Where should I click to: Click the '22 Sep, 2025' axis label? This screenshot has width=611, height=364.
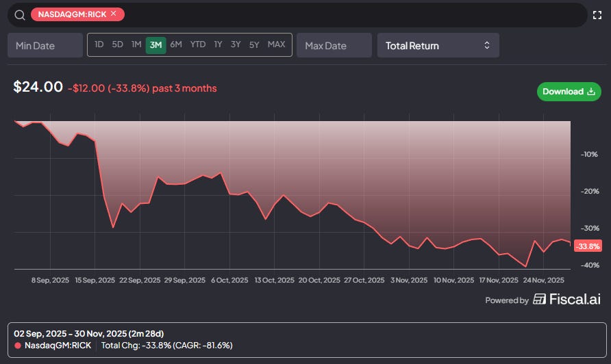tap(140, 281)
